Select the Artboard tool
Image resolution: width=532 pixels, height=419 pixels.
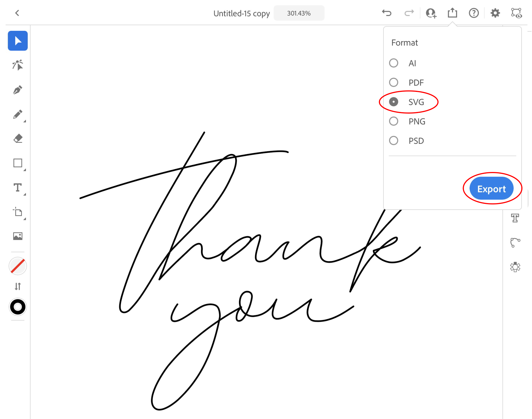tap(18, 212)
